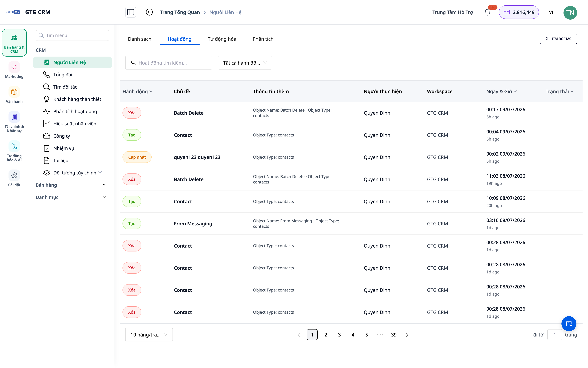Switch to Hoạt động tab

[179, 39]
